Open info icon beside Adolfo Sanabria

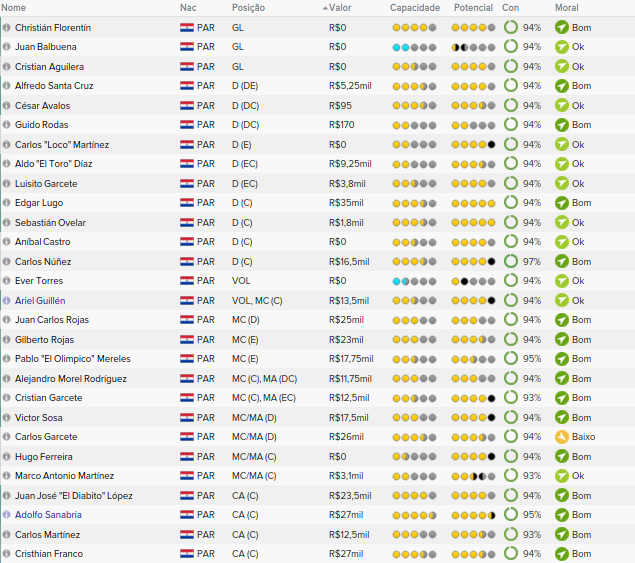pyautogui.click(x=6, y=515)
